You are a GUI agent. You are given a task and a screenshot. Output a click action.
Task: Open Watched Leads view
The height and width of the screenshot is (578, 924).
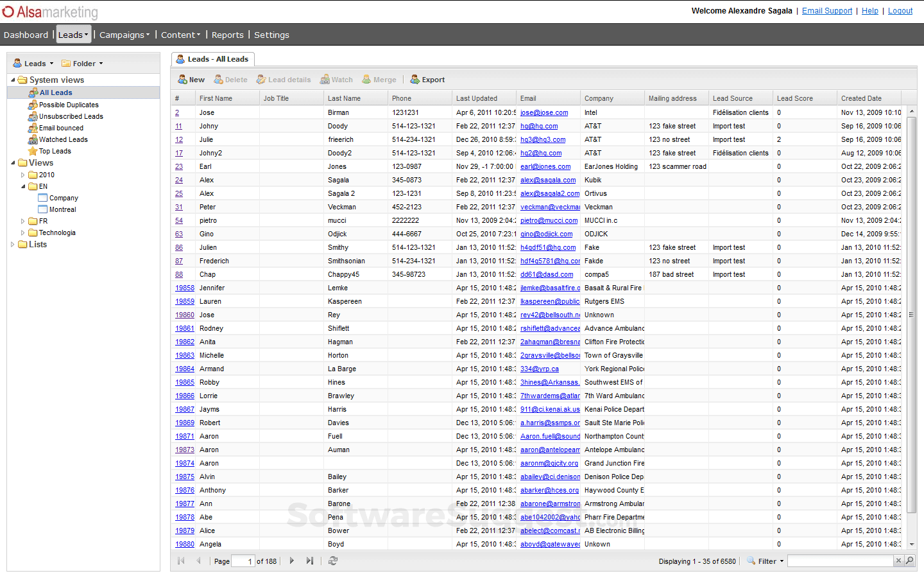[63, 139]
